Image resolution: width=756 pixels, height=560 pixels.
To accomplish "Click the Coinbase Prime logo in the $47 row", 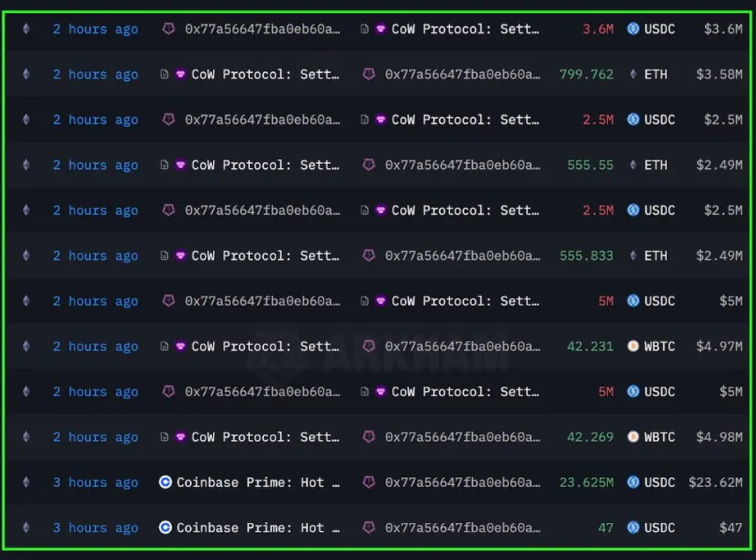I will 165,527.
